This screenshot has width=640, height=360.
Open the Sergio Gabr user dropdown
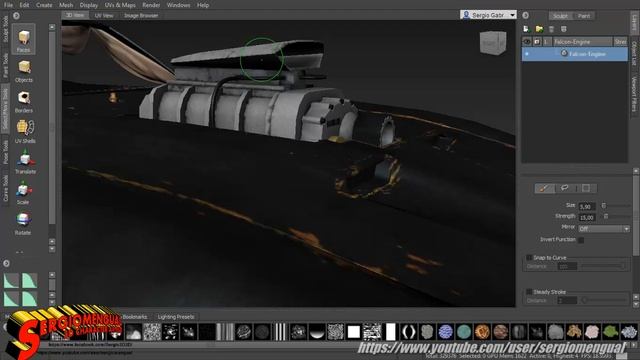(x=488, y=15)
